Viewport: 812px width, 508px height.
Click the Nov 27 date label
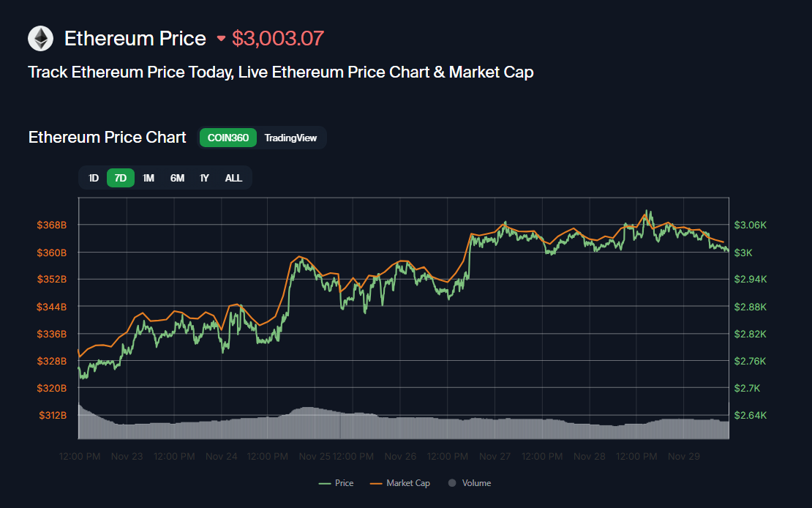[x=495, y=455]
